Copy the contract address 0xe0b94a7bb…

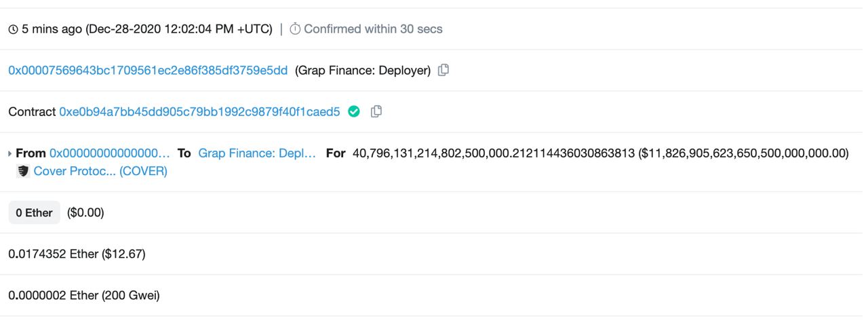click(376, 111)
